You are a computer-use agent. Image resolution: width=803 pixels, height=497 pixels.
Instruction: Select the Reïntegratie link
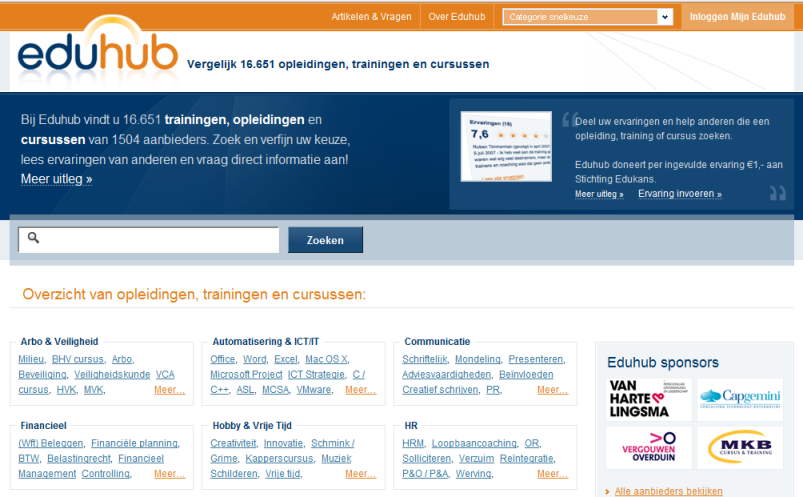point(527,459)
